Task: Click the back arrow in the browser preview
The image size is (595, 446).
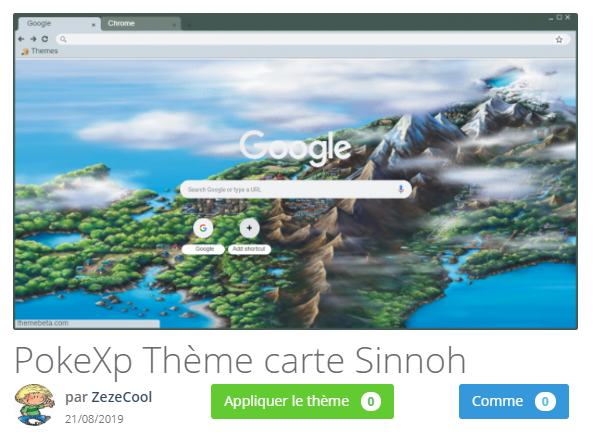Action: click(x=21, y=39)
